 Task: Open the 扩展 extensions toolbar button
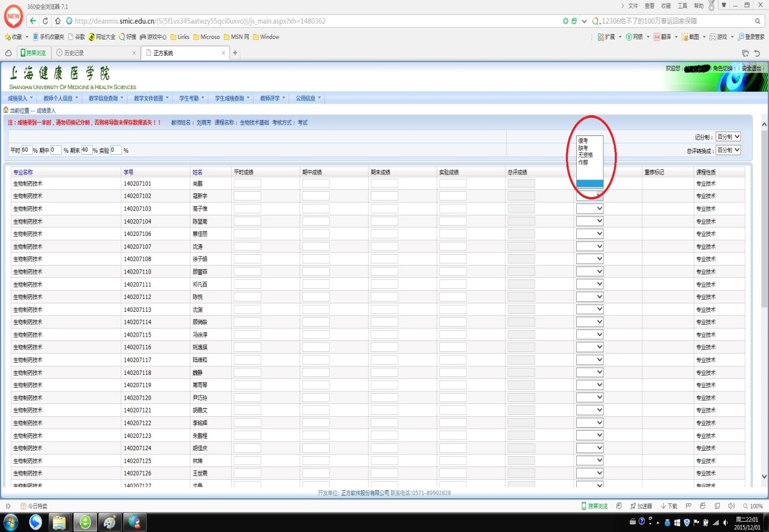click(x=606, y=37)
